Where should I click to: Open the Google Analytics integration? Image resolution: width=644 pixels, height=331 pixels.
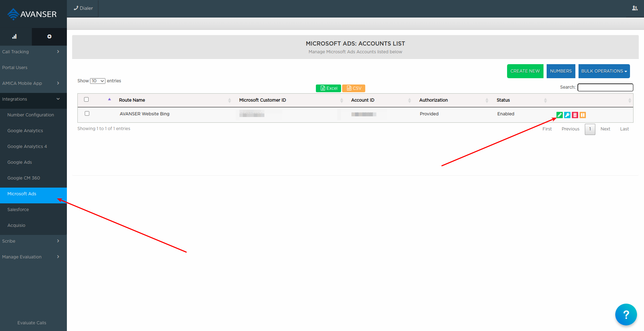(33, 131)
